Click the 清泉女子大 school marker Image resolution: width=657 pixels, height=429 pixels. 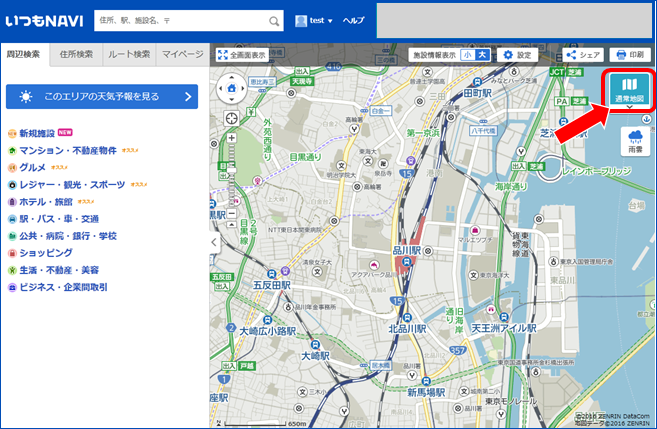tap(318, 271)
